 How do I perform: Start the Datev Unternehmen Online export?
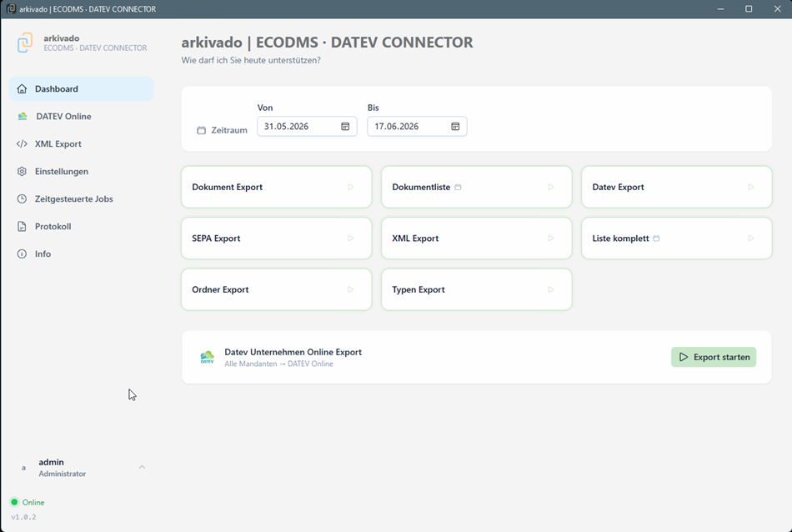click(x=713, y=357)
